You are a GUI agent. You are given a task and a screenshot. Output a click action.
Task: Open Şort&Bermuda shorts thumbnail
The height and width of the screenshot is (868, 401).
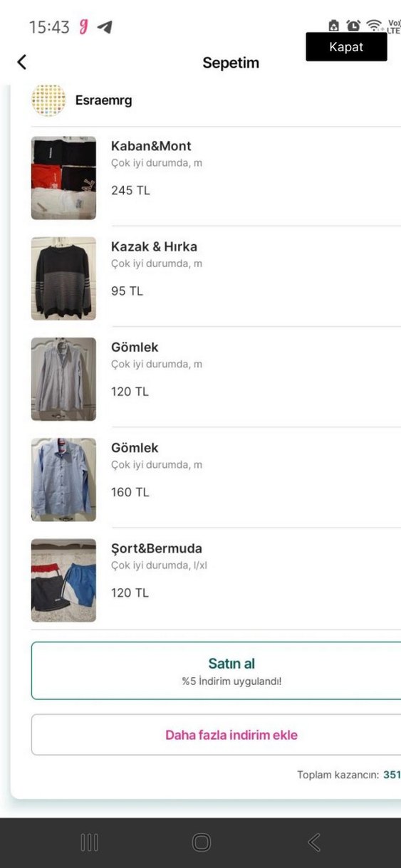(x=63, y=580)
